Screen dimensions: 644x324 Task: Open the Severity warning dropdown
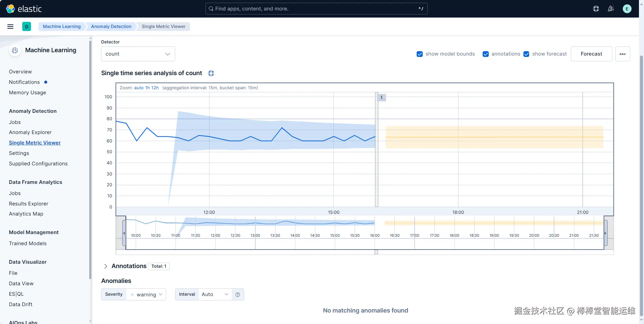coord(147,294)
